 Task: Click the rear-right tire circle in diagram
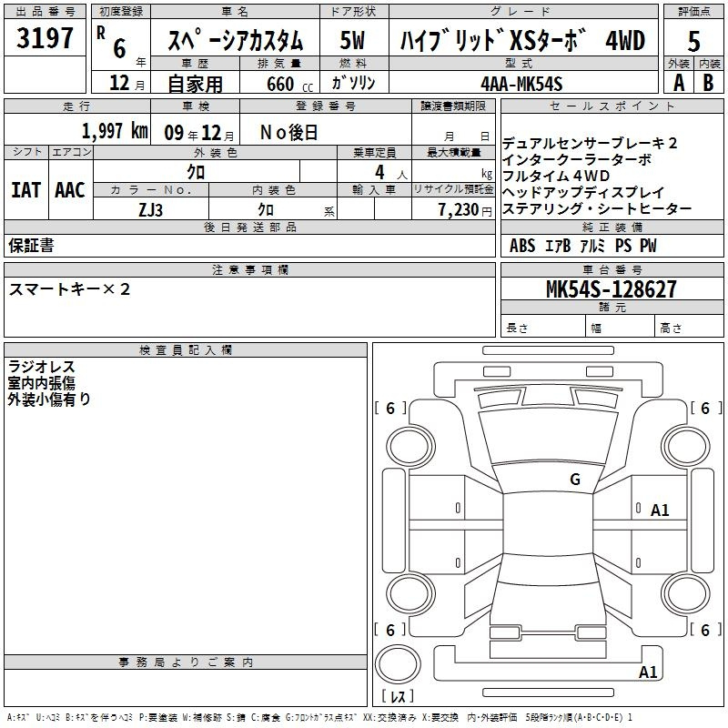coord(686,594)
